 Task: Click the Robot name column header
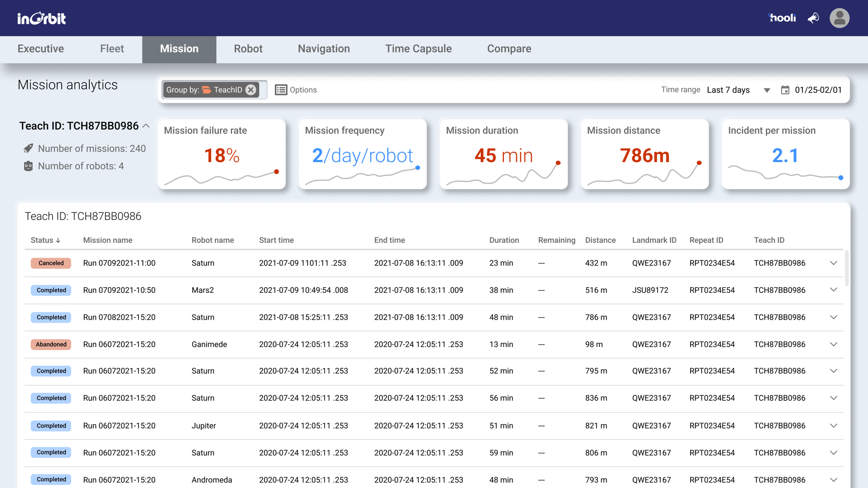213,240
